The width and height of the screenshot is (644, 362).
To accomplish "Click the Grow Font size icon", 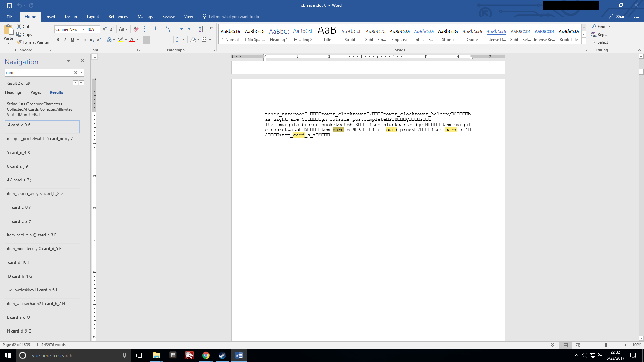I will point(104,29).
